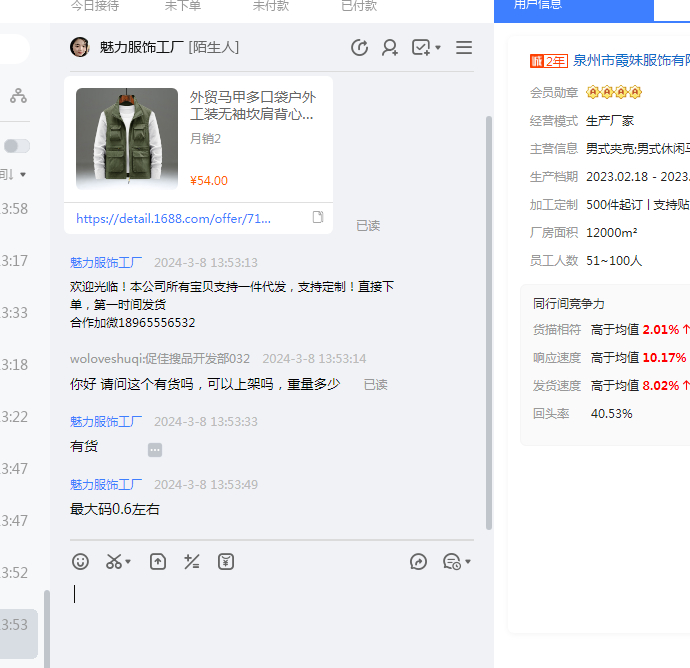Open the emoji picker in chat toolbar

click(x=81, y=562)
